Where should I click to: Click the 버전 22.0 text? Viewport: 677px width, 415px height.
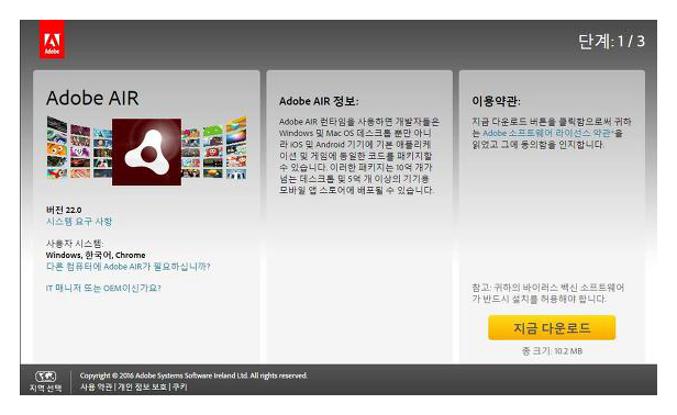(x=64, y=210)
